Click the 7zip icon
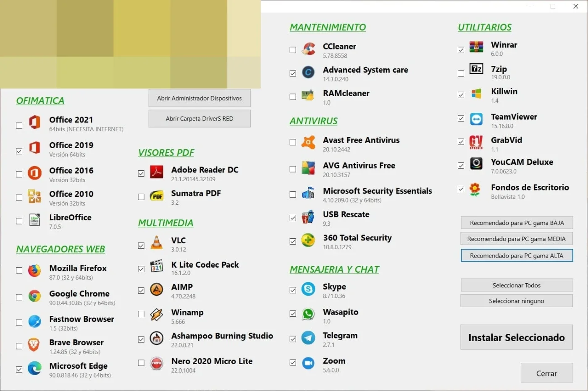This screenshot has height=391, width=588. pos(476,69)
